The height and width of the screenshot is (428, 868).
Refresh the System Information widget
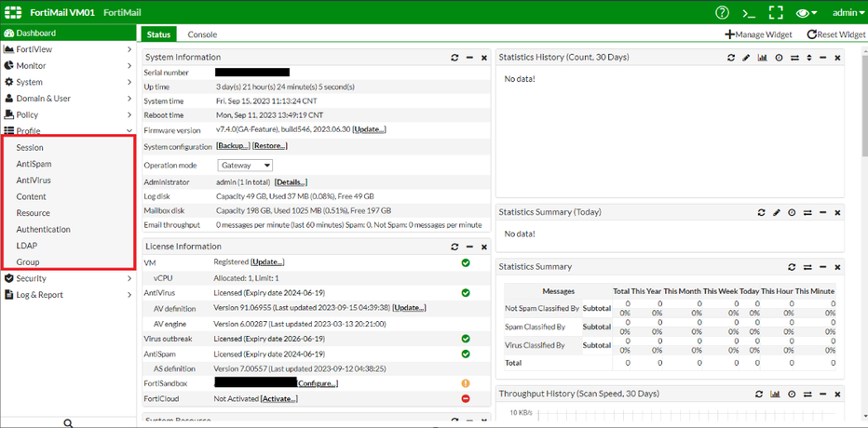pos(454,58)
